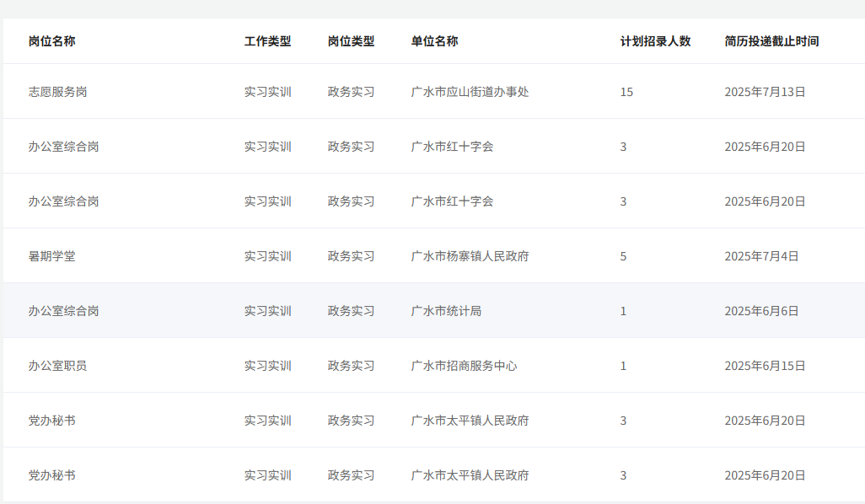Viewport: 865px width, 504px height.
Task: Click the 2025年6月6日 deadline cell
Action: pyautogui.click(x=762, y=311)
